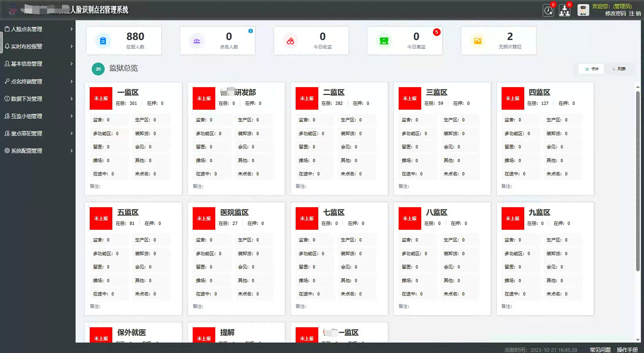Image resolution: width=644 pixels, height=353 pixels.
Task: Open the organization tree icon in header
Action: [564, 10]
